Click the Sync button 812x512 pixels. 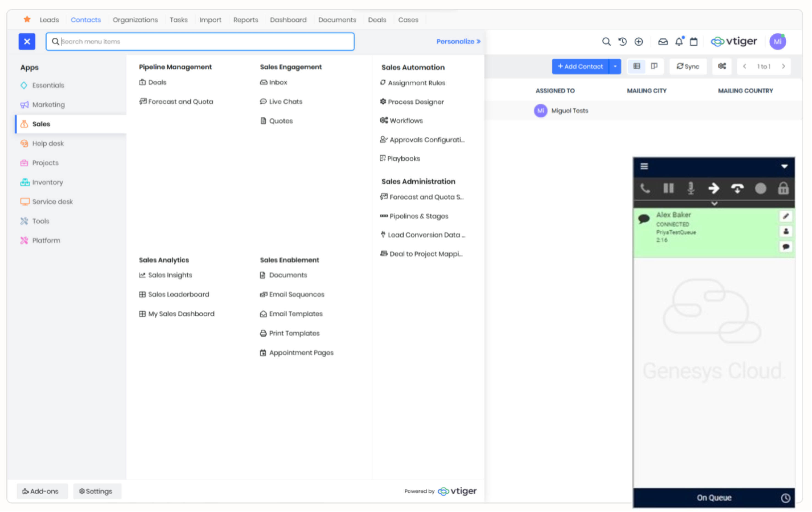pos(688,66)
